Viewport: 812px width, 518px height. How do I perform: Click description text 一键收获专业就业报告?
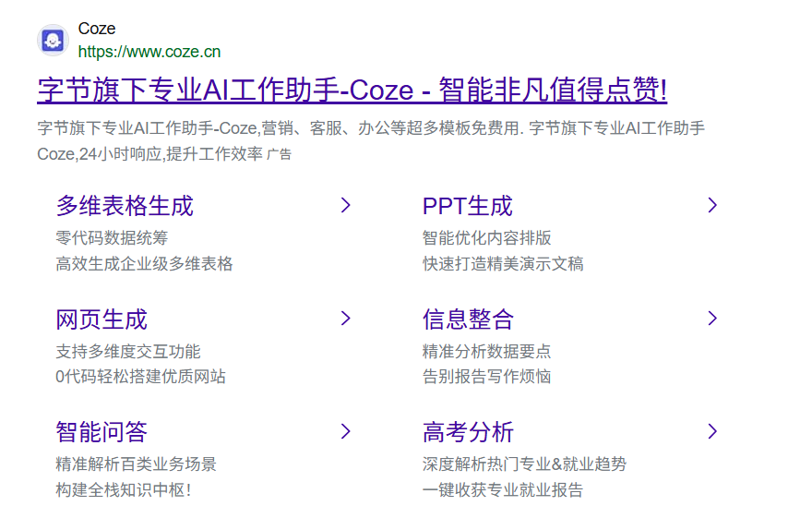coord(503,490)
